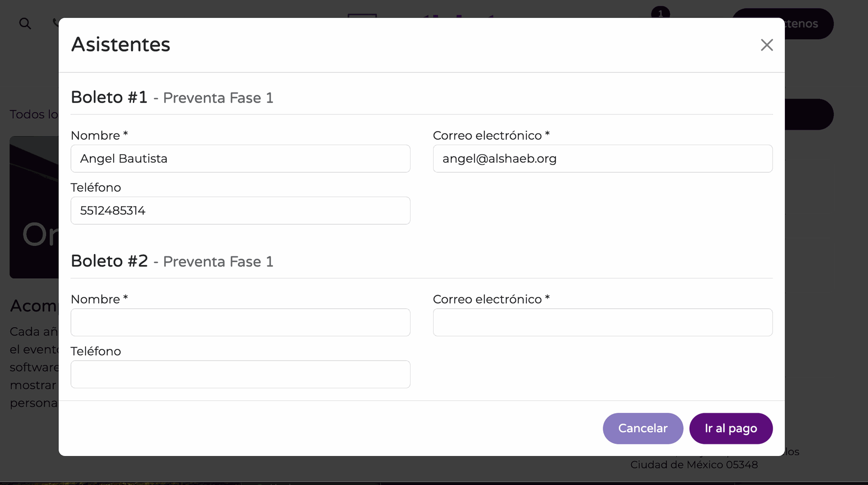Click the event banner image thumbnail
The height and width of the screenshot is (485, 868).
point(34,207)
